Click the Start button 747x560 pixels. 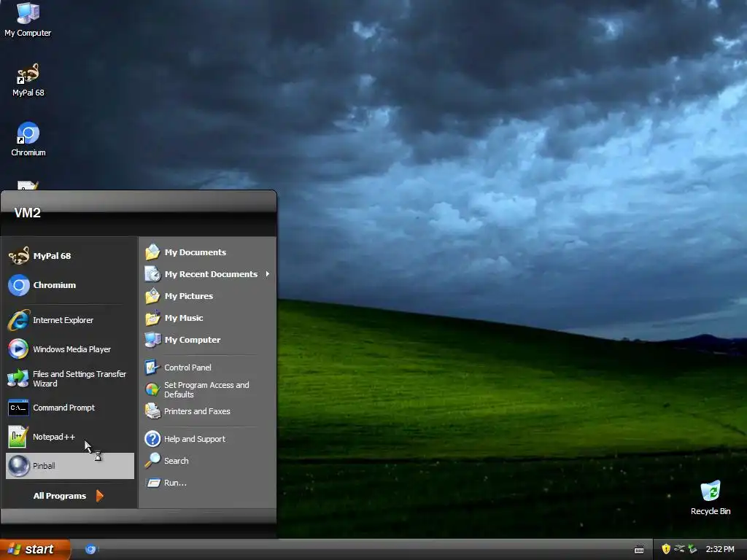[34, 550]
